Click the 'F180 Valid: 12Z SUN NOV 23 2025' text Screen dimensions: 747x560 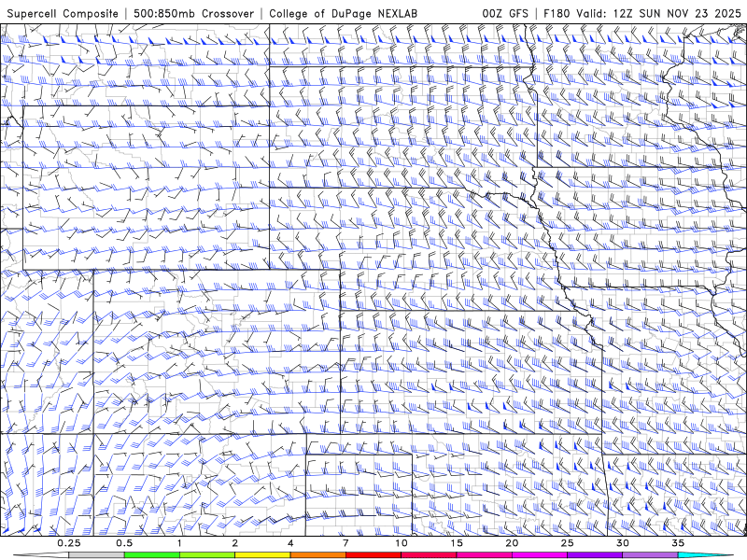click(642, 13)
